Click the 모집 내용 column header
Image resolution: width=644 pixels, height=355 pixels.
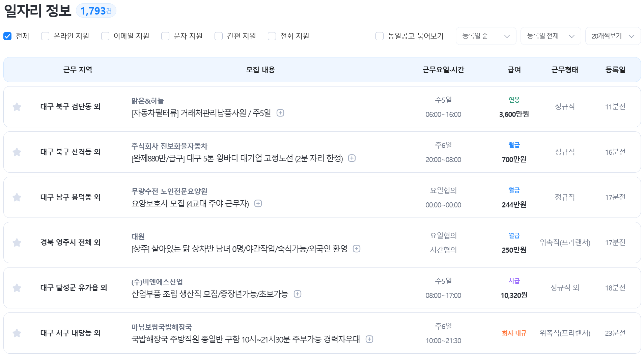click(x=260, y=70)
